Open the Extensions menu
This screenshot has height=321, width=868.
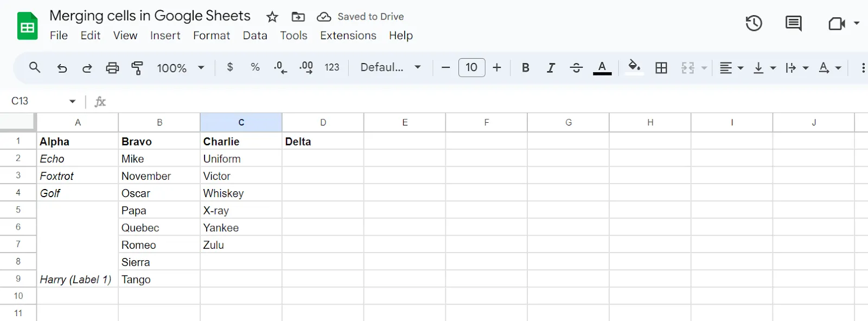point(348,35)
